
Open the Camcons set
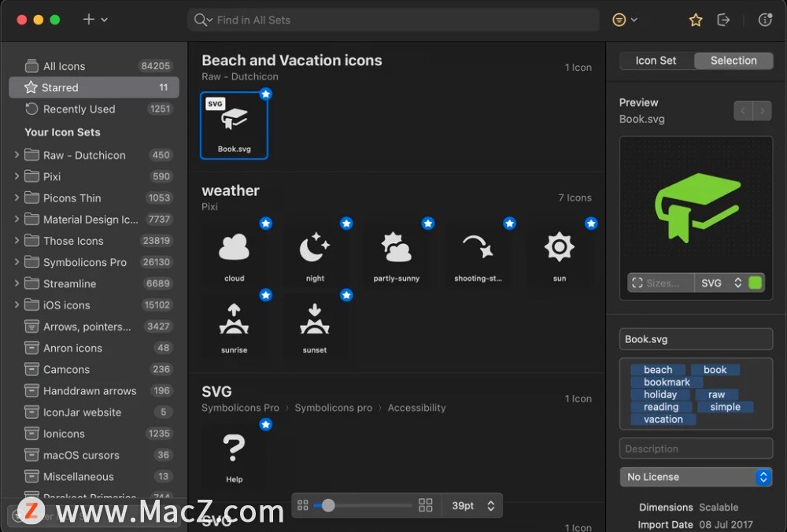pyautogui.click(x=94, y=369)
